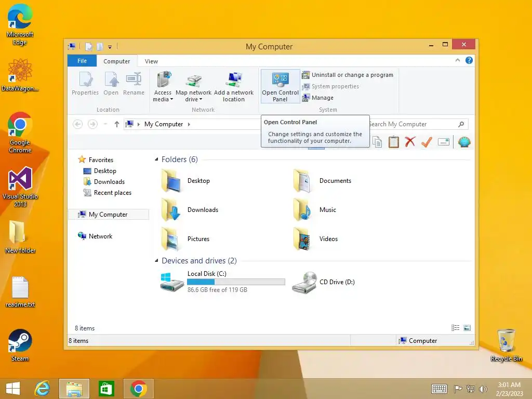The height and width of the screenshot is (399, 532).
Task: Click the Up arrow navigation button
Action: [117, 124]
